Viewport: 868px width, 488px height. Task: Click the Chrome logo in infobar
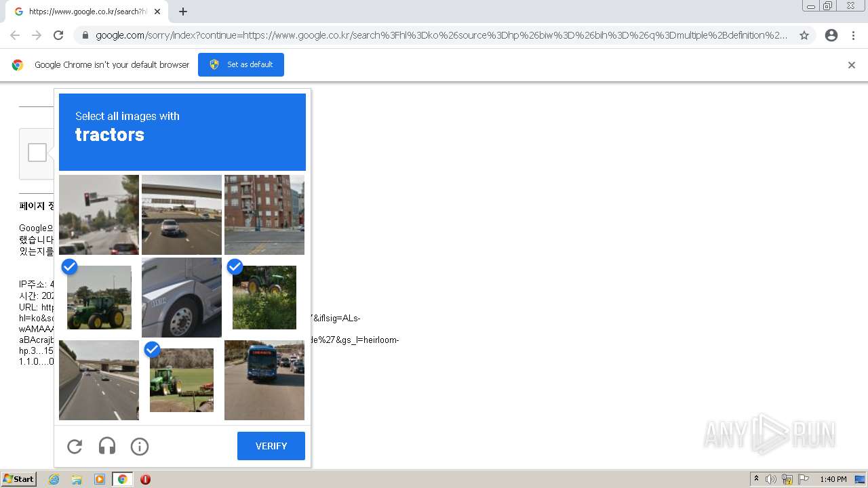click(x=18, y=65)
